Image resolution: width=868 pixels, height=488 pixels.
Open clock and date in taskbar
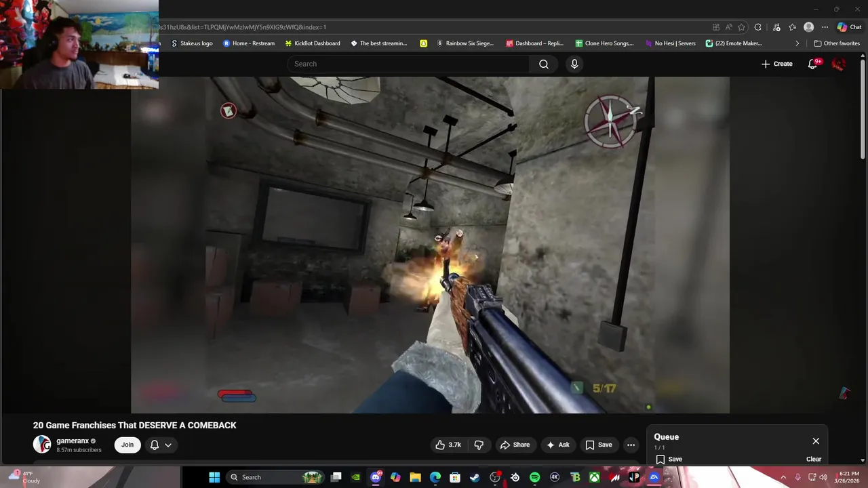click(x=849, y=477)
